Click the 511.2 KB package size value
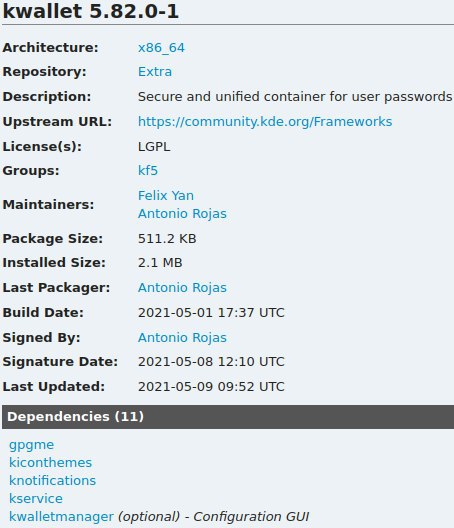 pyautogui.click(x=167, y=239)
